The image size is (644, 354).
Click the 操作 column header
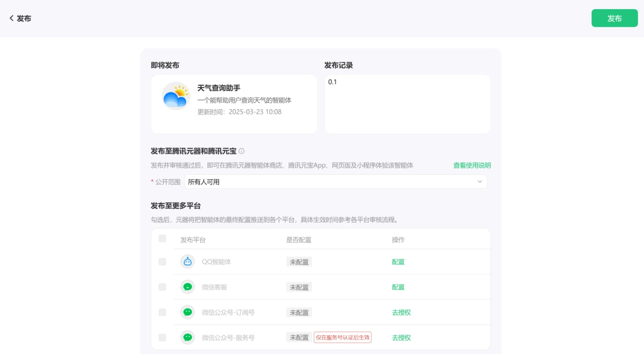click(398, 240)
